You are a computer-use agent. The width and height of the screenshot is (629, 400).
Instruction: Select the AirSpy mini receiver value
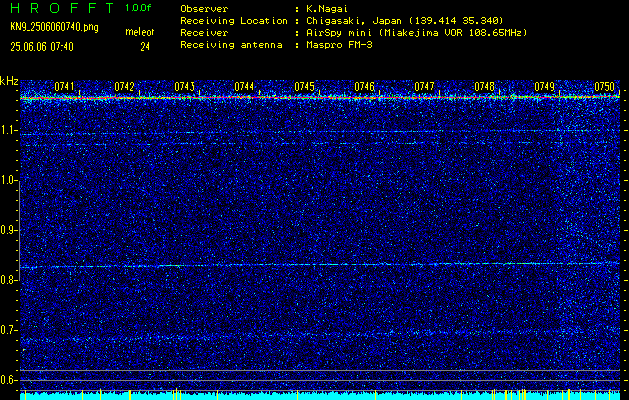[415, 33]
